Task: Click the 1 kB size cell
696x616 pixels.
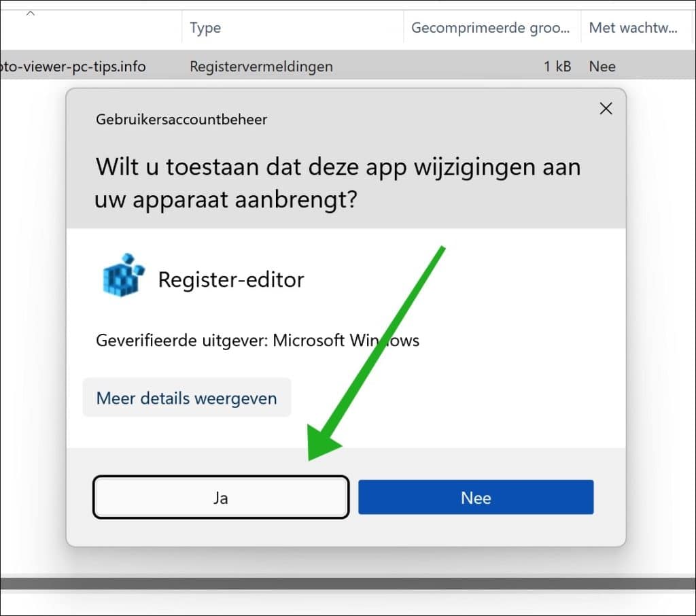Action: coord(557,67)
